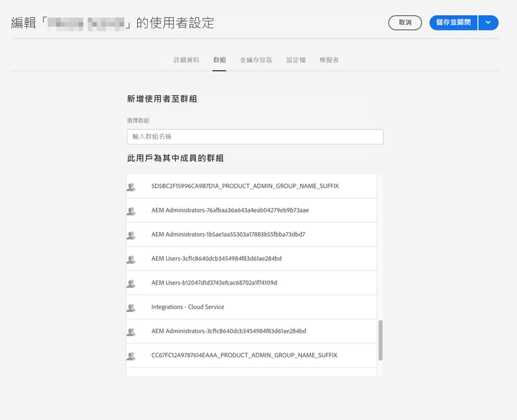
Task: Click group icon beside AEM Administrators-1b5ae1aa55303a17883b55fbba73dbd7
Action: (131, 235)
